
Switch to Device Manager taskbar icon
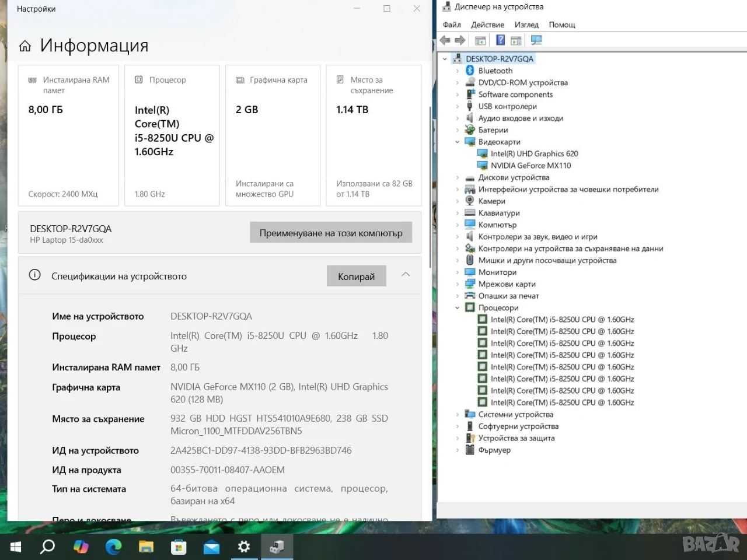tap(277, 547)
